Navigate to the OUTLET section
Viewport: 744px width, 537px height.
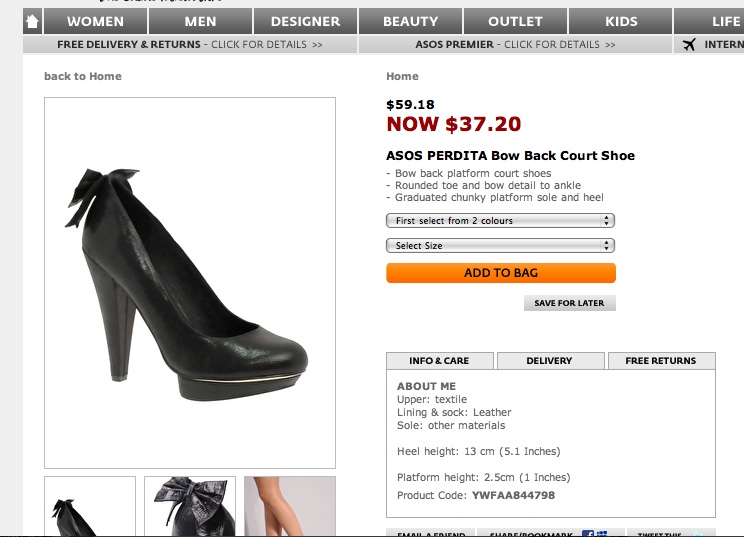click(x=515, y=21)
